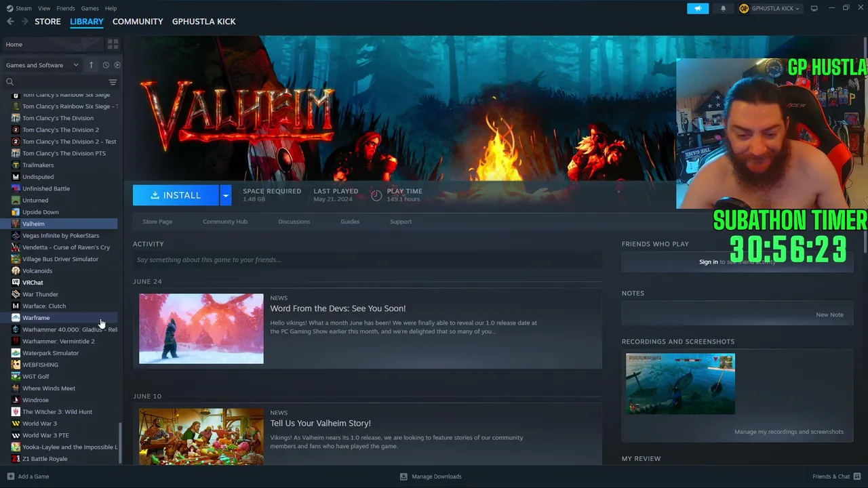Click the library search magnifier icon
This screenshot has height=488, width=868.
point(9,82)
